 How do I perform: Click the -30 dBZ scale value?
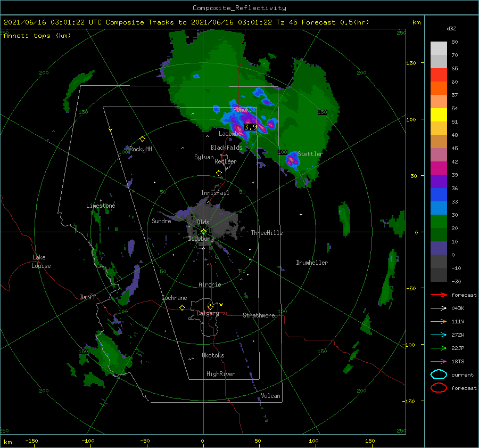(x=456, y=281)
